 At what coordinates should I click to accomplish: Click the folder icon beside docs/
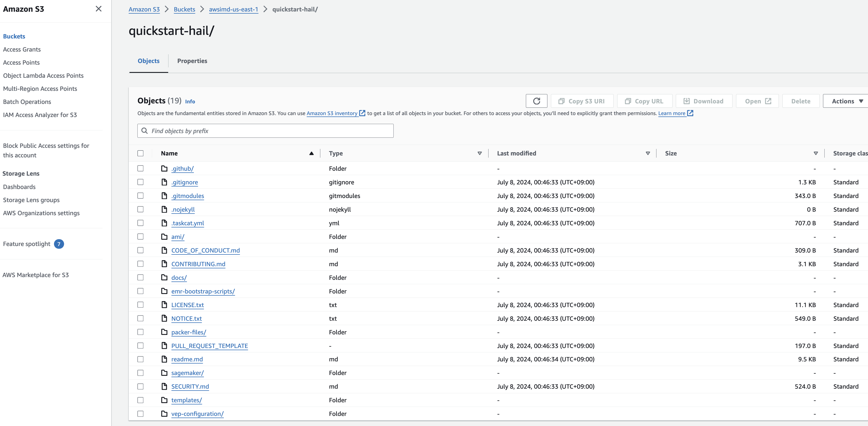click(164, 277)
